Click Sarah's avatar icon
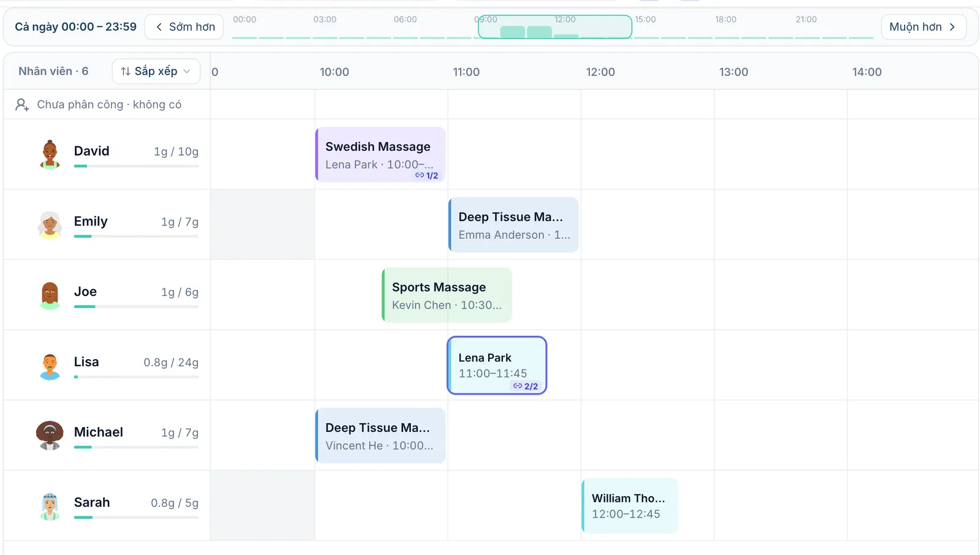The image size is (980, 555). coord(50,506)
